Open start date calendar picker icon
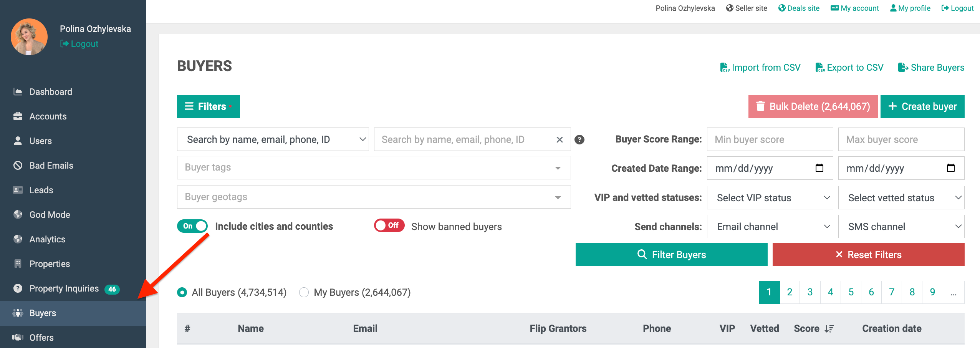This screenshot has width=980, height=348. coord(819,168)
